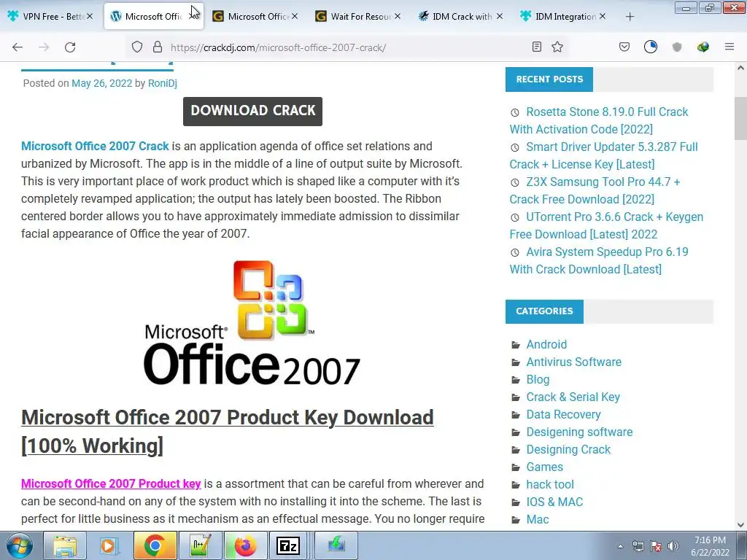
Task: Open Notepad++ from taskbar
Action: click(x=200, y=545)
